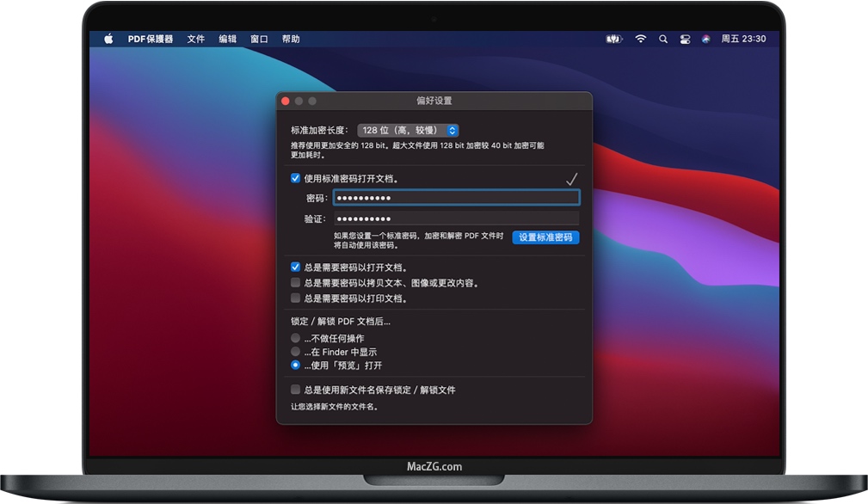Open the 文件 menu

[195, 38]
